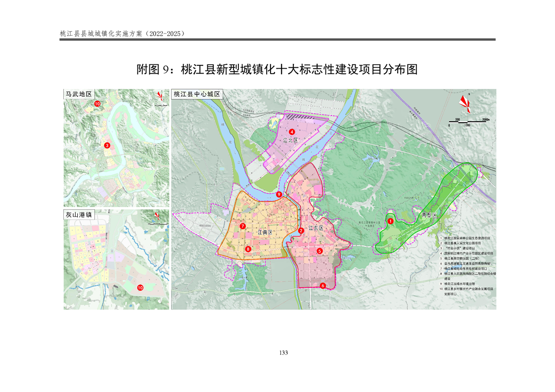Click red marker 5 in 江东区
555x392 pixels.
tap(320, 251)
